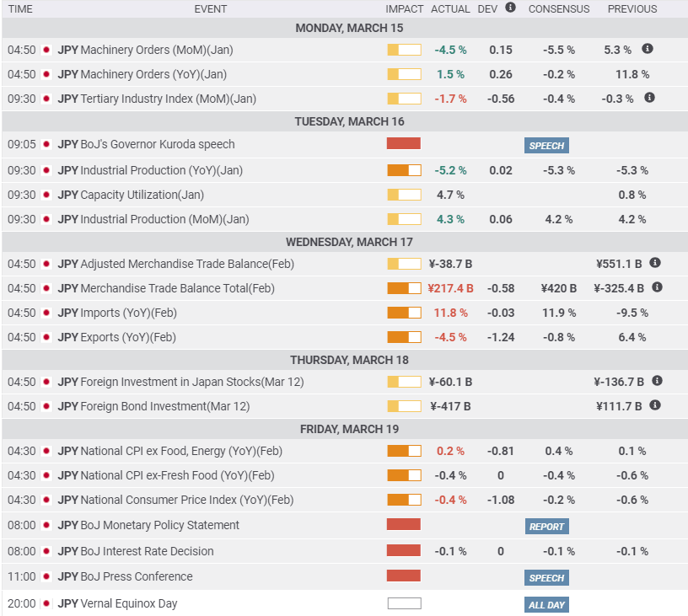Click red impact bar for BoJ Monetary Policy Statement
This screenshot has width=688, height=616.
404,524
